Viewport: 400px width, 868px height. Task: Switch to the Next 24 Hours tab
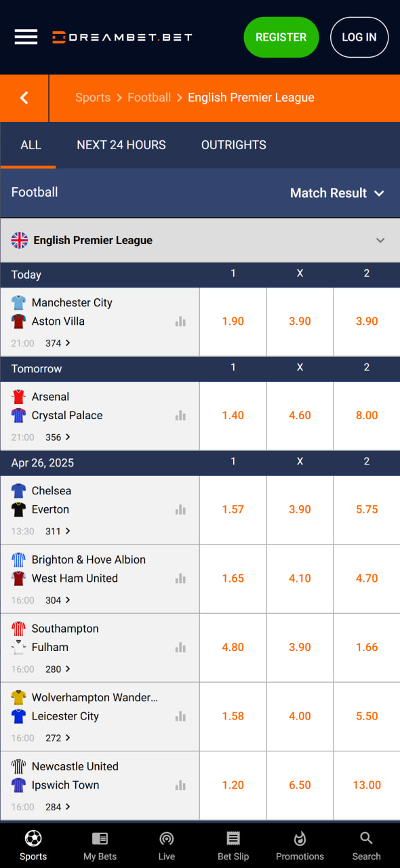121,145
